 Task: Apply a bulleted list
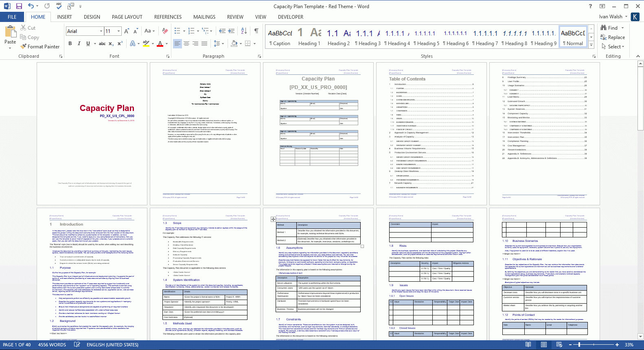[177, 31]
